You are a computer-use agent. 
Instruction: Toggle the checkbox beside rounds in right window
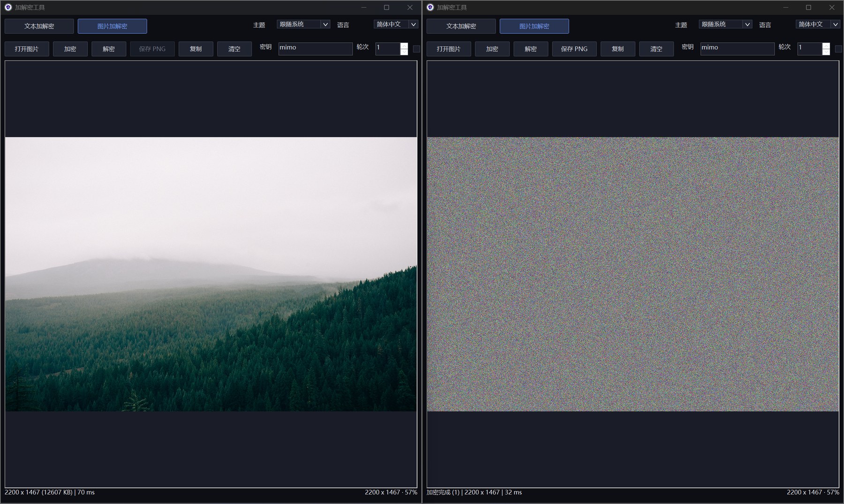838,49
